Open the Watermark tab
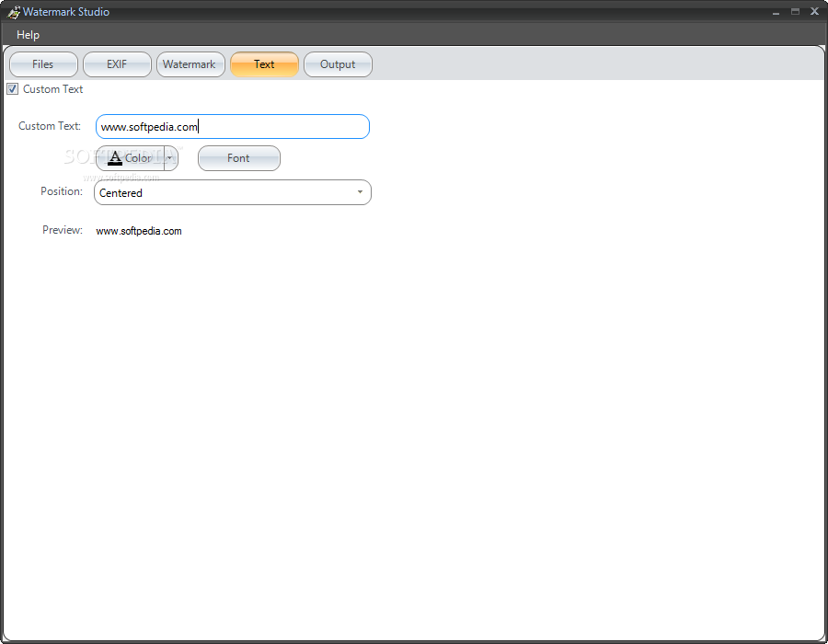 (190, 64)
